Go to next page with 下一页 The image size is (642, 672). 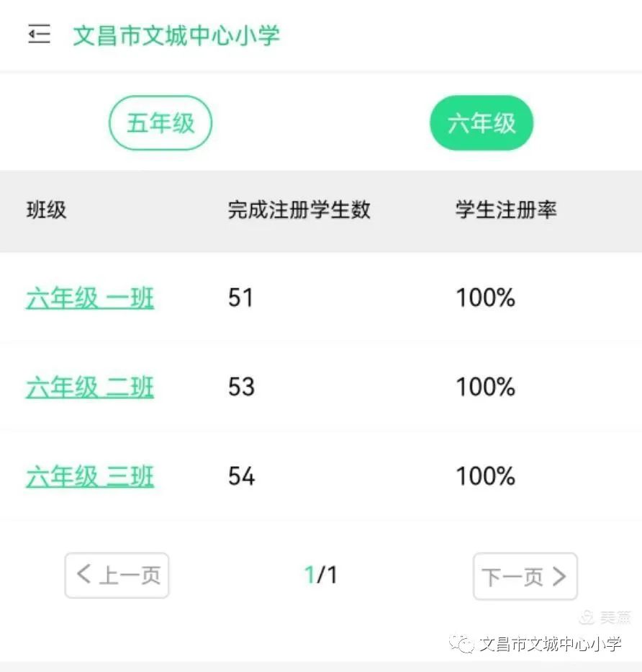[525, 576]
